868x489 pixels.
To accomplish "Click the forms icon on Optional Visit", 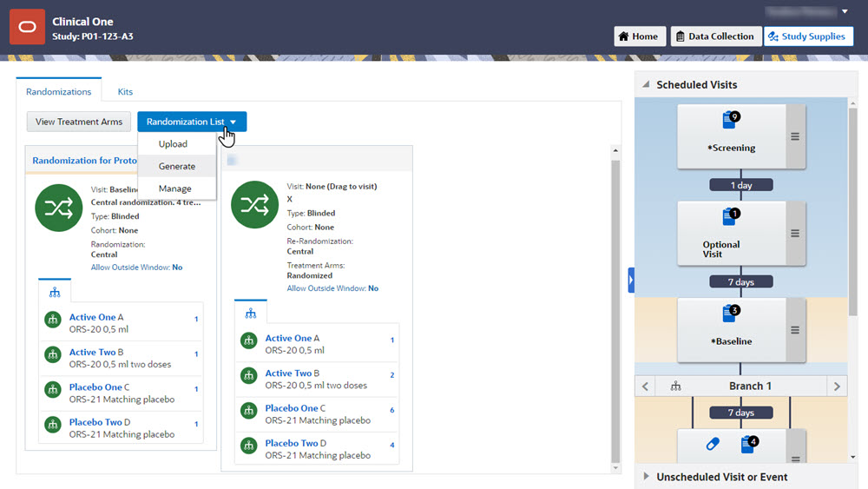I will [x=731, y=216].
